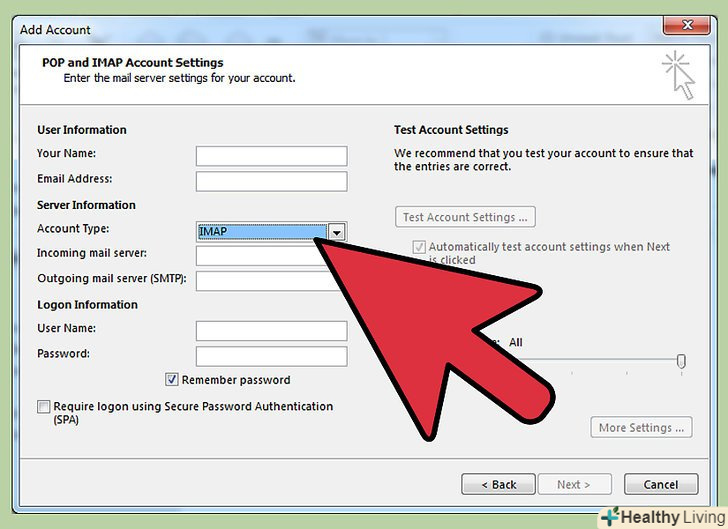Image resolution: width=728 pixels, height=529 pixels.
Task: Enable Require logon using Secure Password Authentication
Action: [x=43, y=407]
